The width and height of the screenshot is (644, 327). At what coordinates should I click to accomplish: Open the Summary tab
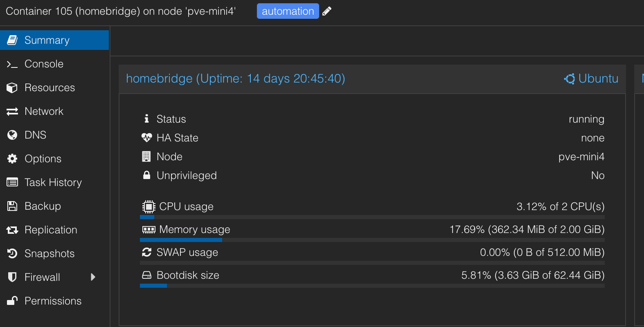pyautogui.click(x=47, y=40)
